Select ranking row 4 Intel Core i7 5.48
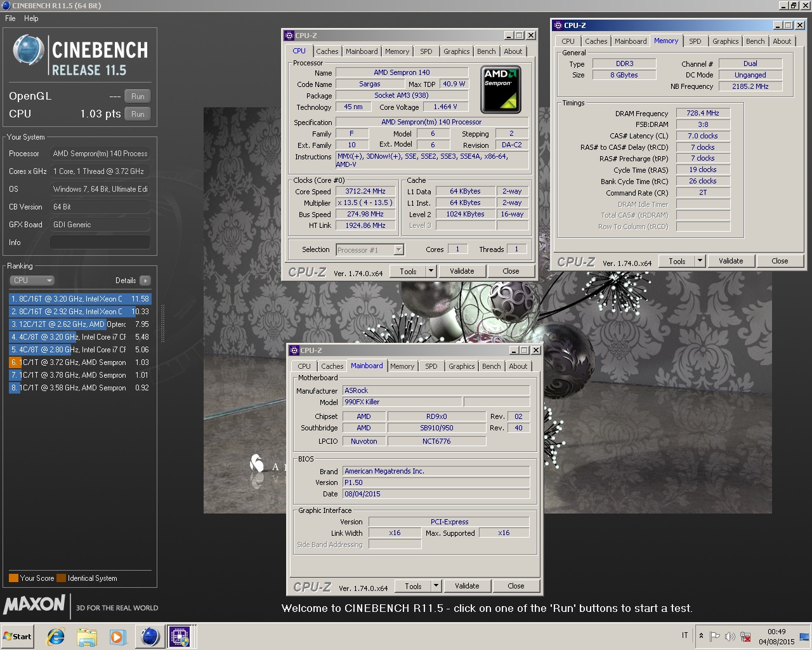812x650 pixels. 80,337
